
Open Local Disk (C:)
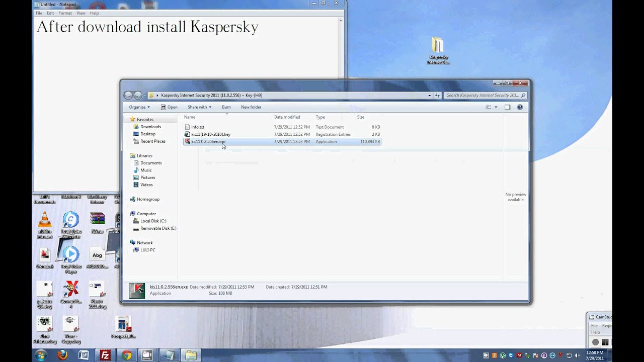[x=153, y=221]
